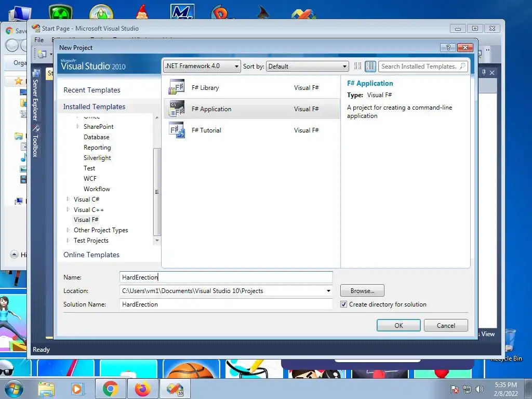Click the Browse... button
532x399 pixels.
pos(362,291)
